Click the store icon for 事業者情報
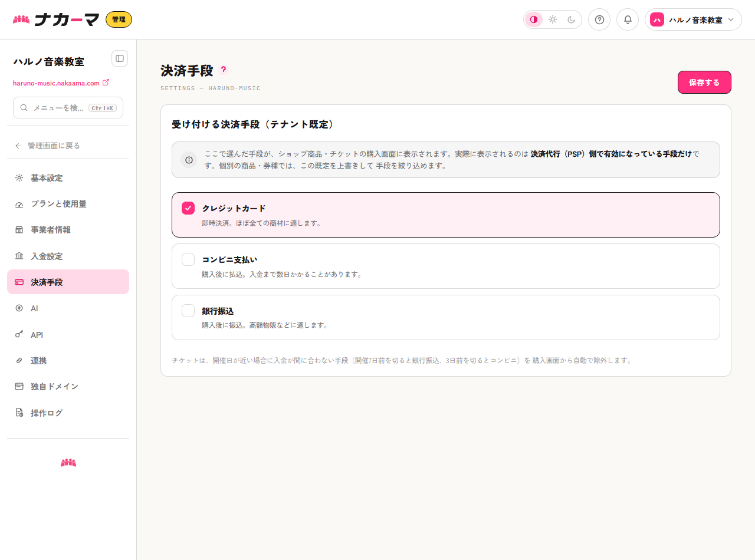Image resolution: width=755 pixels, height=560 pixels. (19, 230)
